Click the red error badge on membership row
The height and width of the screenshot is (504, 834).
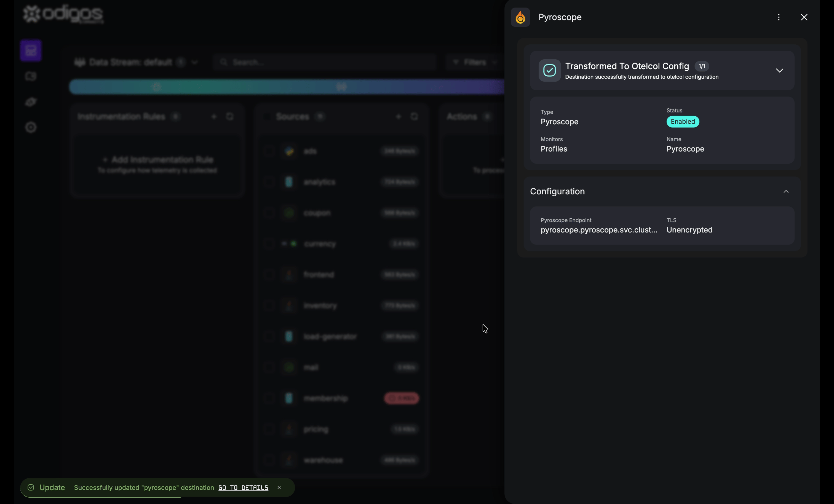click(x=402, y=398)
